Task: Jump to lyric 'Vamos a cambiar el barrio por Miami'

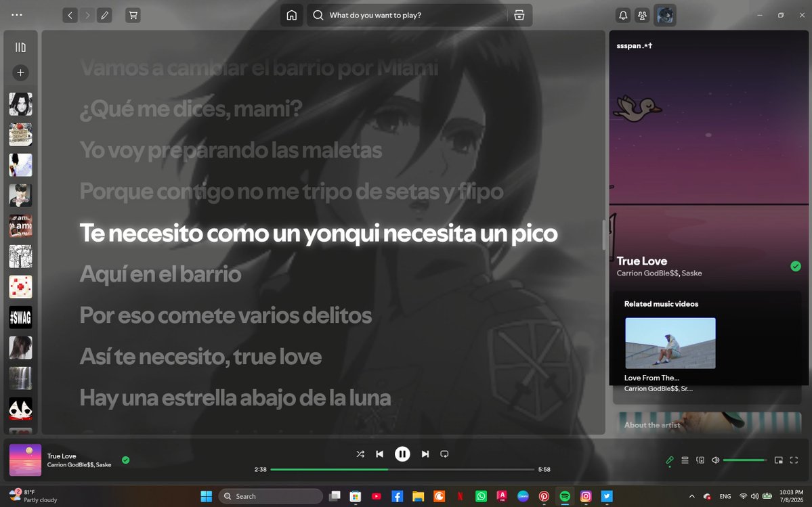Action: click(x=259, y=68)
